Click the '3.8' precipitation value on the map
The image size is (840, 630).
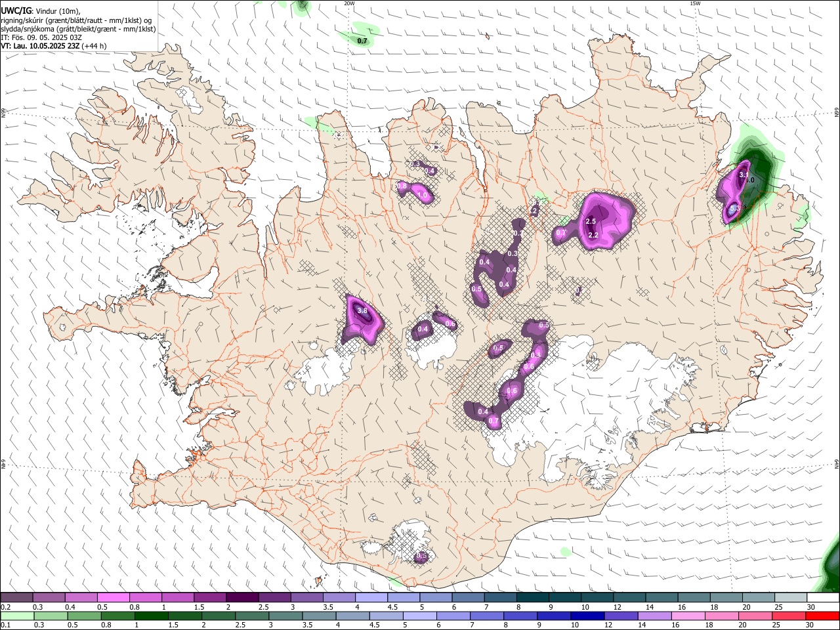tap(362, 310)
